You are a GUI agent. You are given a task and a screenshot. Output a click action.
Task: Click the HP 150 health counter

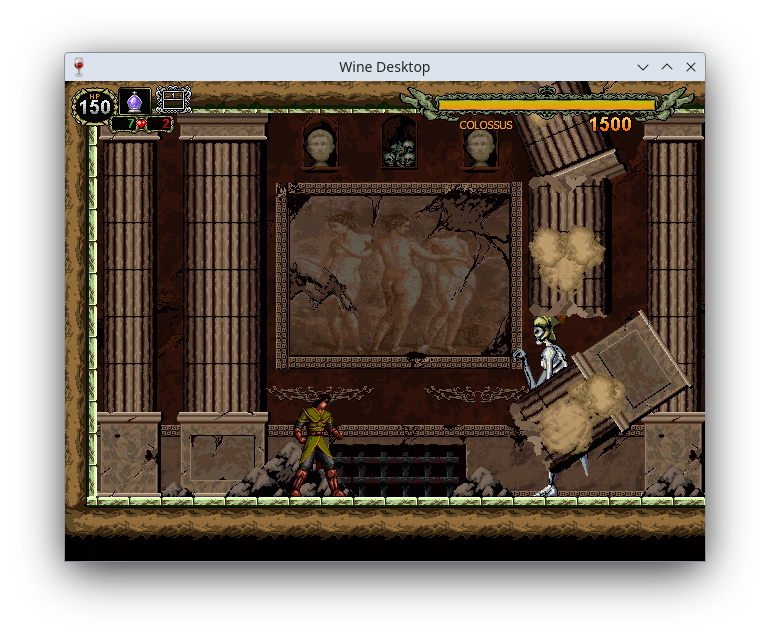95,106
